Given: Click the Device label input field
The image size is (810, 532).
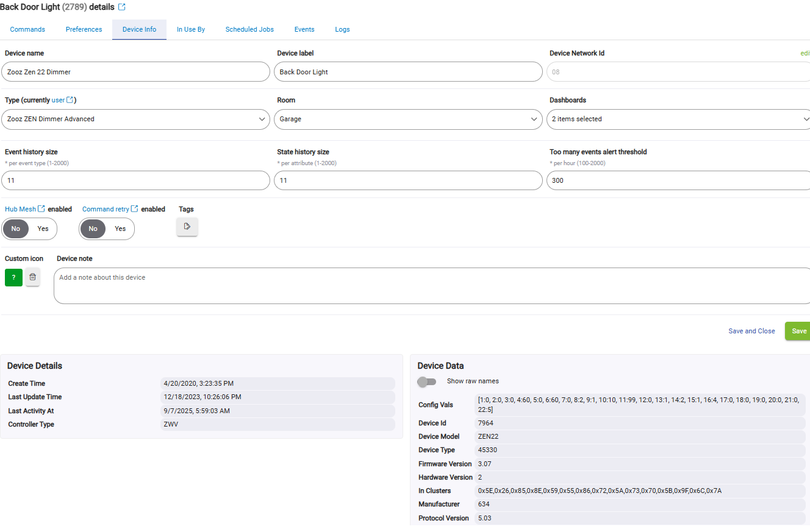Looking at the screenshot, I should [x=408, y=72].
